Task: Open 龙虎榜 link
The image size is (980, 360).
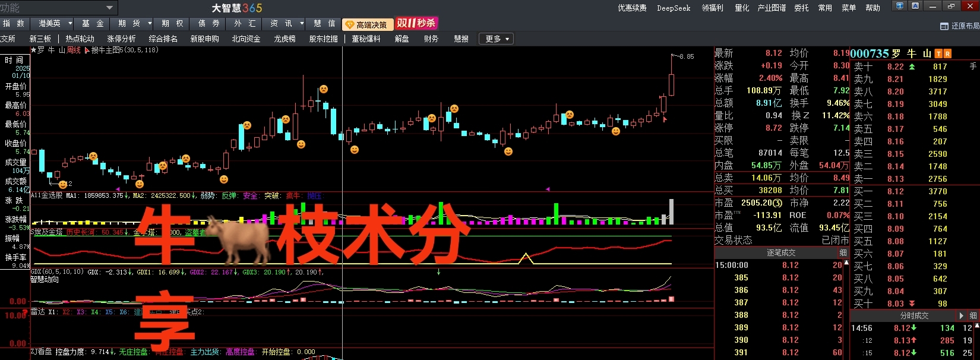Action: [284, 39]
